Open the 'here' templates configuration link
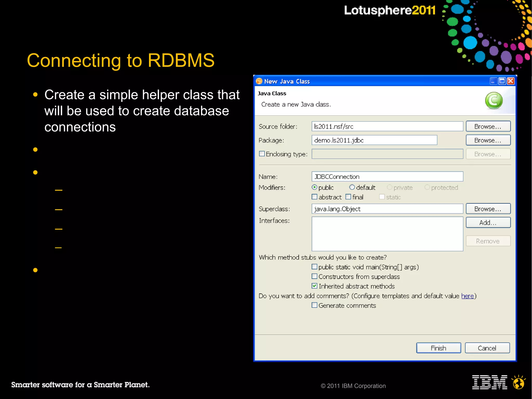This screenshot has width=532, height=399. [468, 296]
